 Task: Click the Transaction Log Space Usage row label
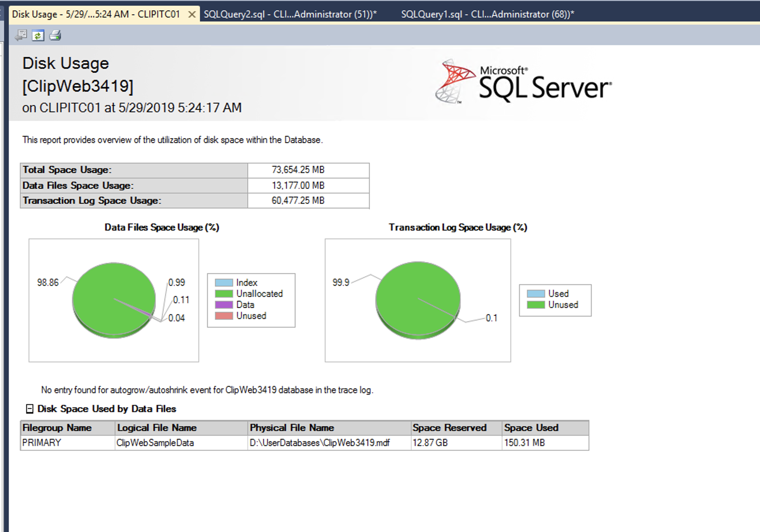click(92, 200)
